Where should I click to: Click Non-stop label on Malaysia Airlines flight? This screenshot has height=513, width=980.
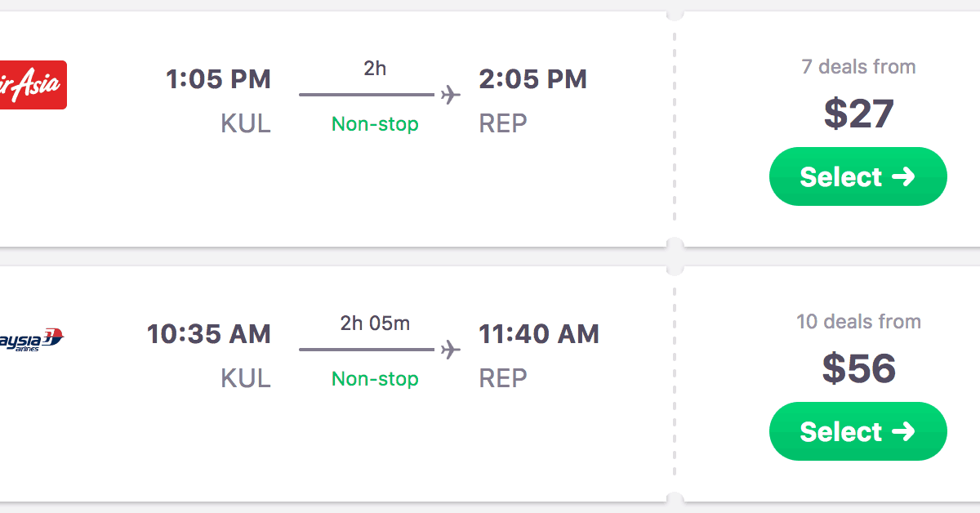pos(375,379)
